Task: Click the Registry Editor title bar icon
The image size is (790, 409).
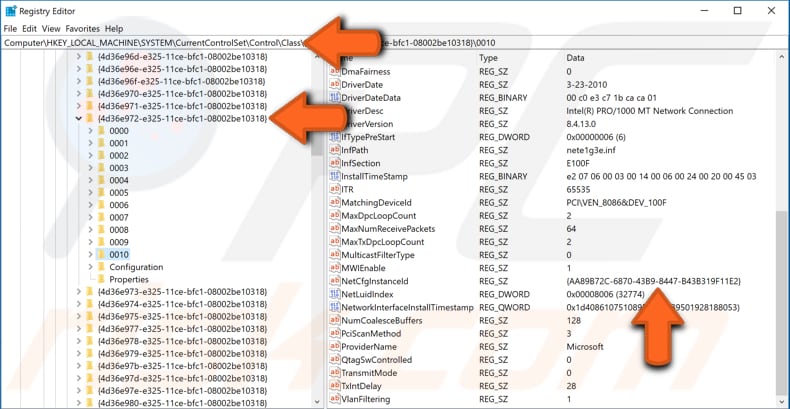Action: [x=11, y=11]
